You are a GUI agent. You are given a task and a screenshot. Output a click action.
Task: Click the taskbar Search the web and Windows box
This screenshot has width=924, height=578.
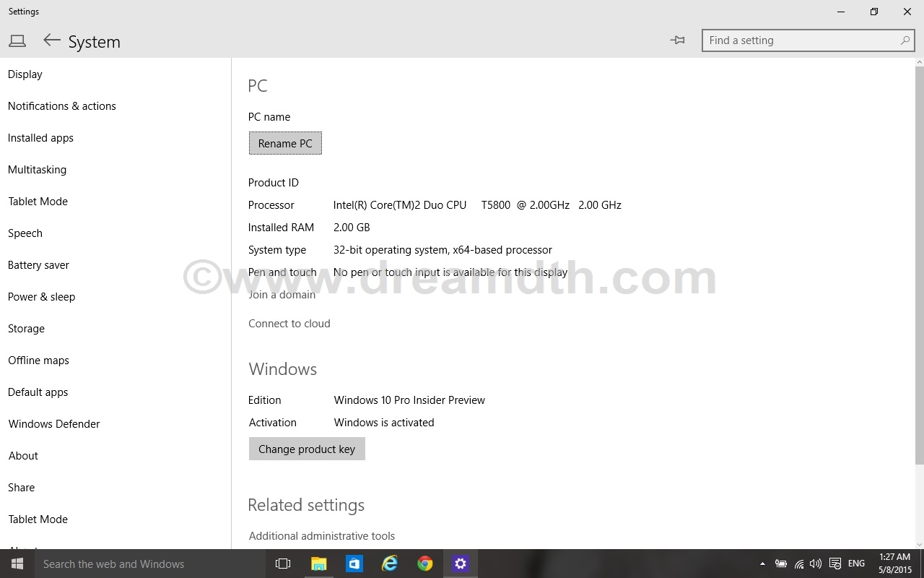point(149,564)
